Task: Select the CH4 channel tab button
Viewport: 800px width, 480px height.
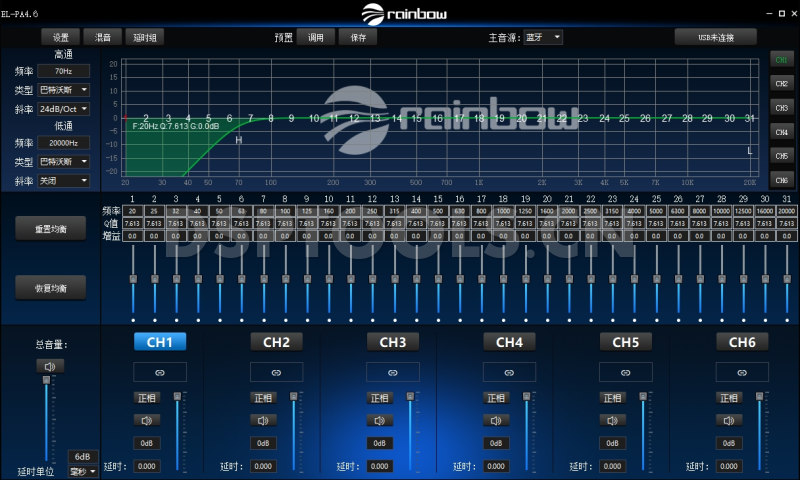Action: [509, 342]
